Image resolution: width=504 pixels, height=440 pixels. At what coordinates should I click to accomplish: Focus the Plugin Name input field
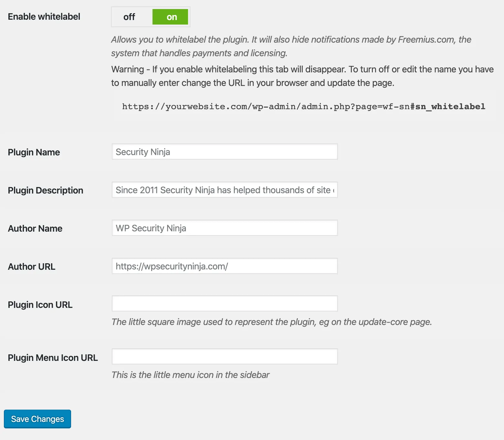pos(225,152)
